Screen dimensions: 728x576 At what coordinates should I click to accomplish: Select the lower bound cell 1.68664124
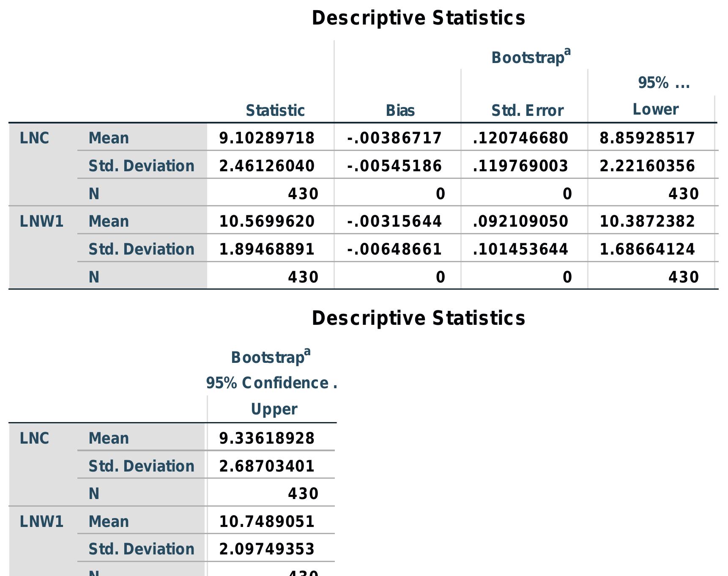[x=647, y=250]
